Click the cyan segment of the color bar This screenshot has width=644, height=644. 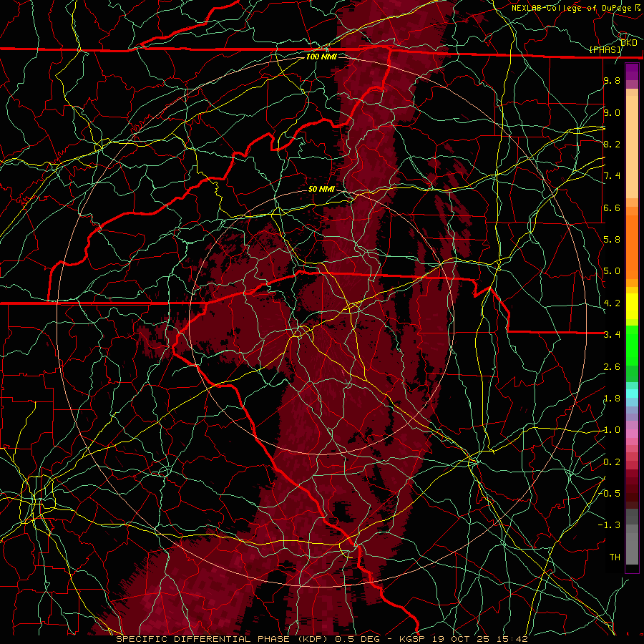point(632,394)
